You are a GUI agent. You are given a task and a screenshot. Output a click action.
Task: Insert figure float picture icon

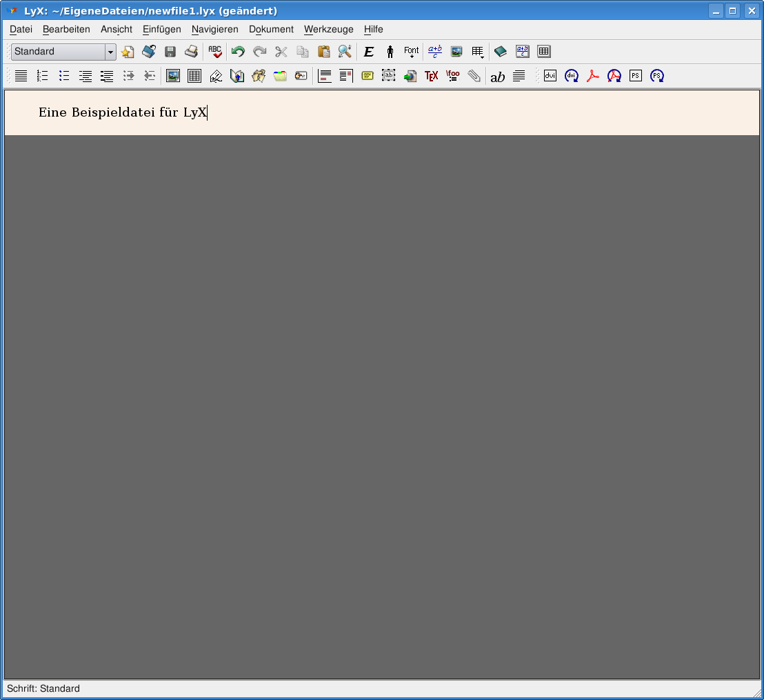pos(173,76)
